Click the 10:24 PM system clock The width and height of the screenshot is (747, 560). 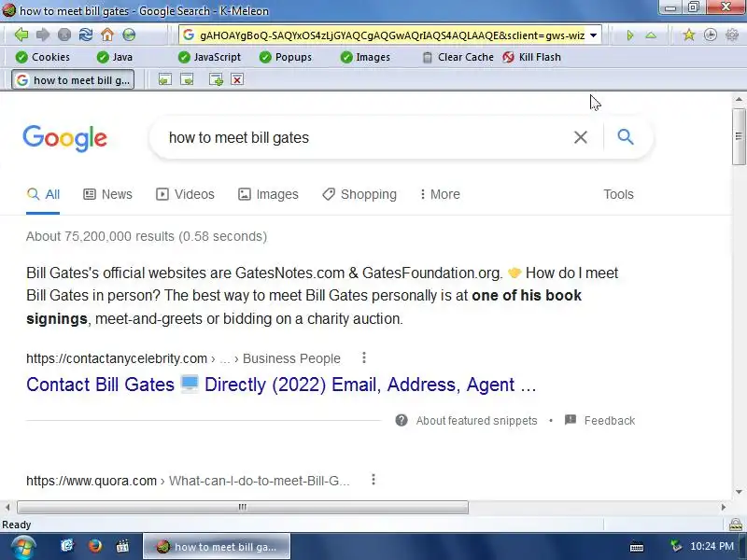click(x=712, y=546)
